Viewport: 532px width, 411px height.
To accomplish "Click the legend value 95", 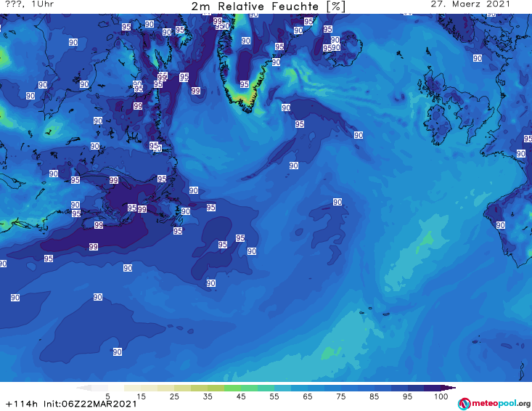I will [407, 396].
